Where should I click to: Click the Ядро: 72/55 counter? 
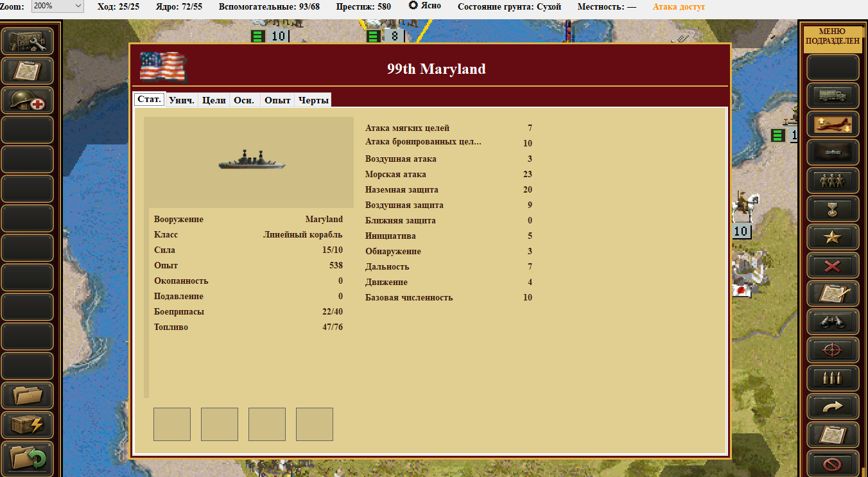179,6
